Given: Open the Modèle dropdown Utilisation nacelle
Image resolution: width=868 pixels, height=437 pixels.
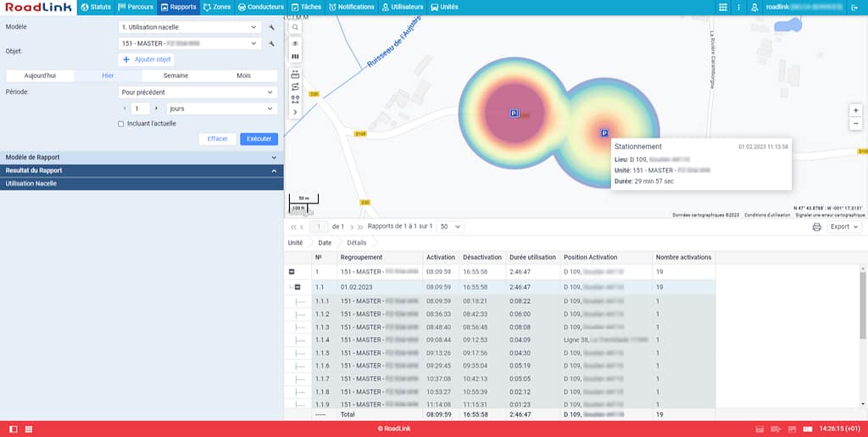Looking at the screenshot, I should click(x=189, y=27).
